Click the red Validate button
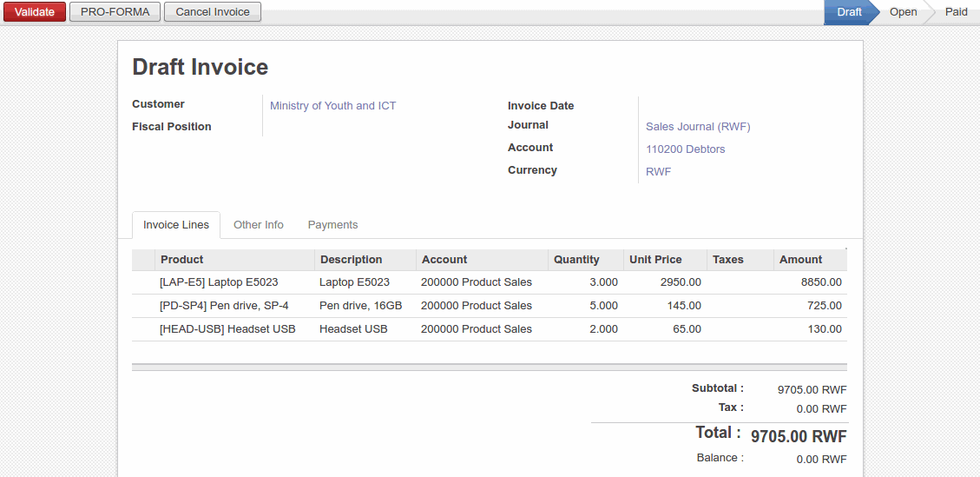Screen dimensions: 980x477 click(x=34, y=12)
